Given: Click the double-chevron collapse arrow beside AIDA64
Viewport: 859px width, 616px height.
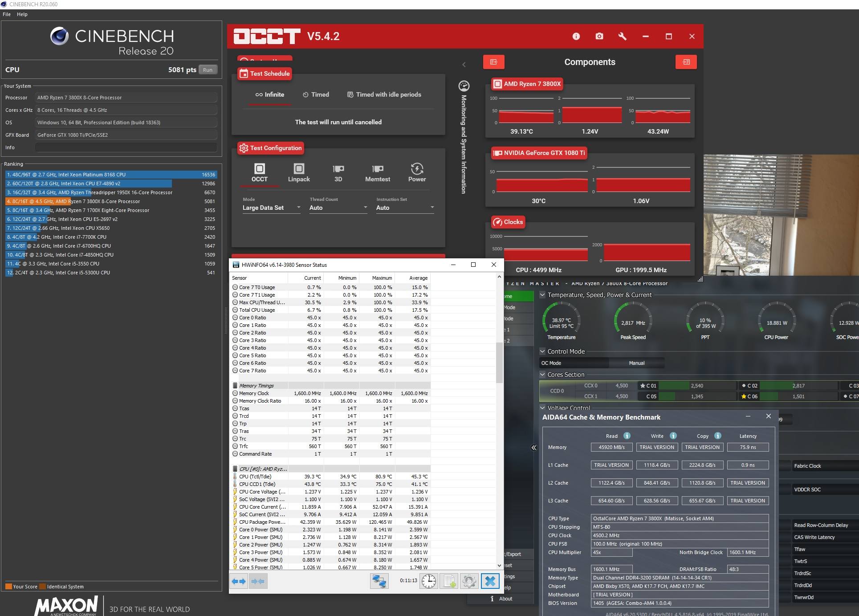Looking at the screenshot, I should tap(533, 448).
